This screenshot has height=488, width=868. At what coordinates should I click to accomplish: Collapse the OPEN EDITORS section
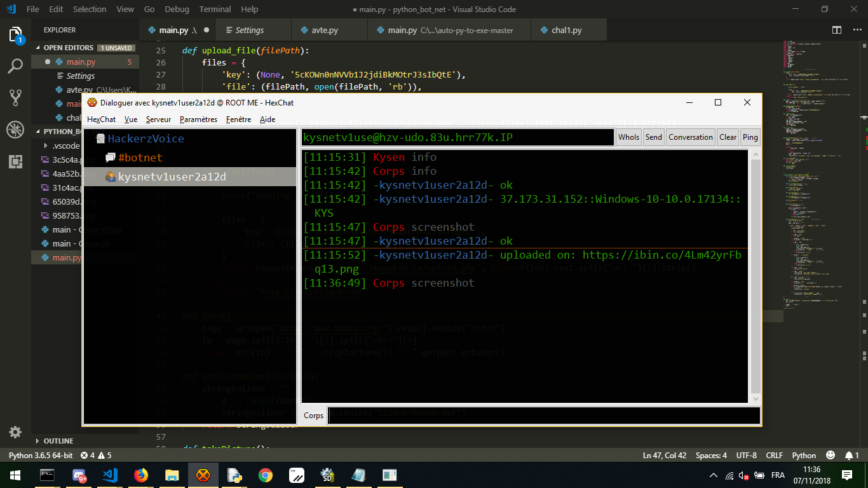click(x=39, y=48)
